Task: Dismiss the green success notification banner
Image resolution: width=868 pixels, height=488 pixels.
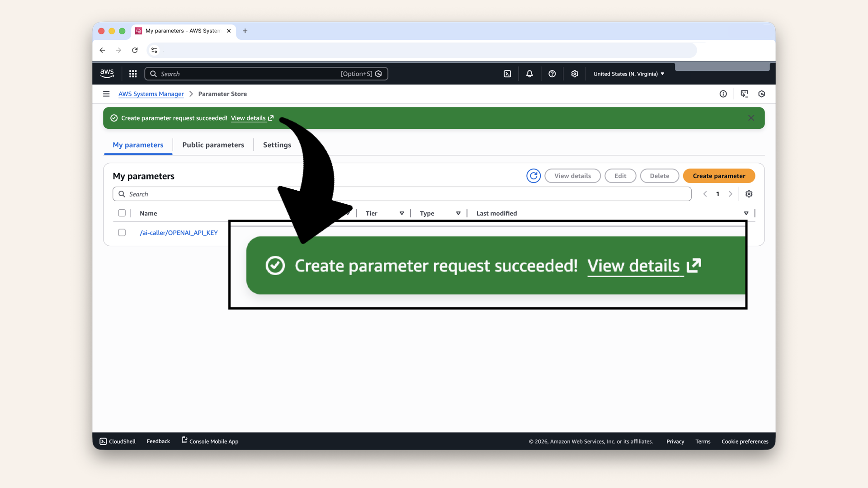Action: (751, 118)
